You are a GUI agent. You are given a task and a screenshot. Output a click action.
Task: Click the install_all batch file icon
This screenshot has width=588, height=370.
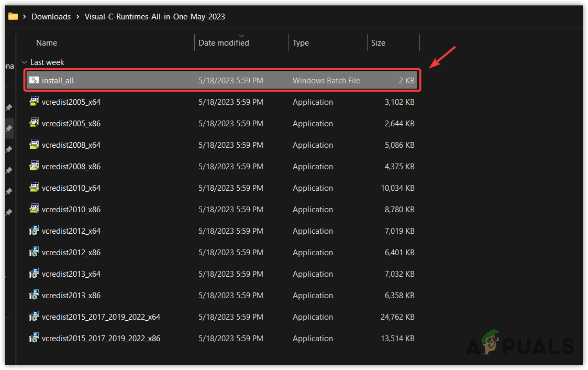pos(34,81)
